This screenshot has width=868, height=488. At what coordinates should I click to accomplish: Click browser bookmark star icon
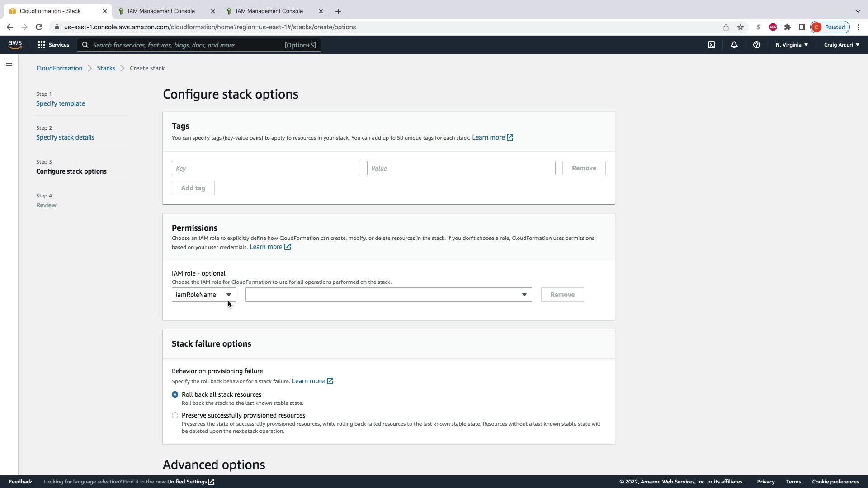tap(741, 27)
